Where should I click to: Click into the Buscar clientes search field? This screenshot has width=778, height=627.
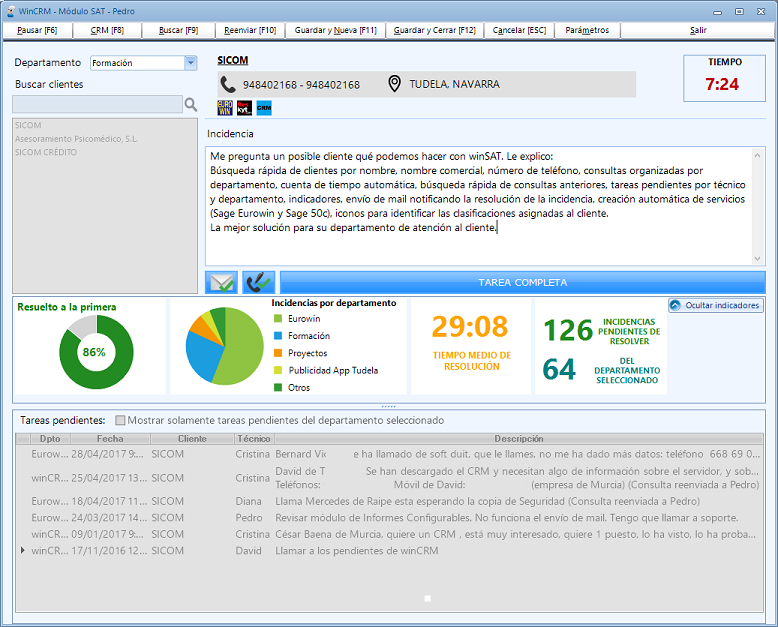pos(97,105)
